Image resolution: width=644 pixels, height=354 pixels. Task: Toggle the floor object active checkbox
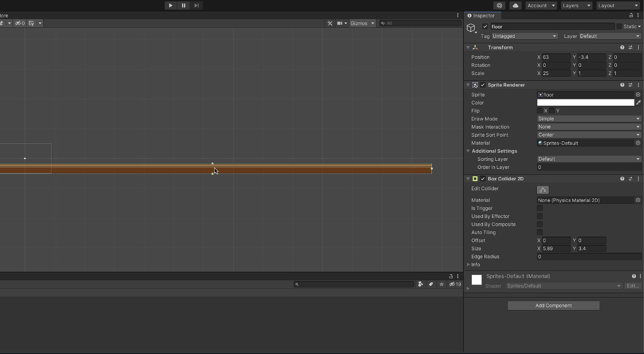tap(485, 27)
